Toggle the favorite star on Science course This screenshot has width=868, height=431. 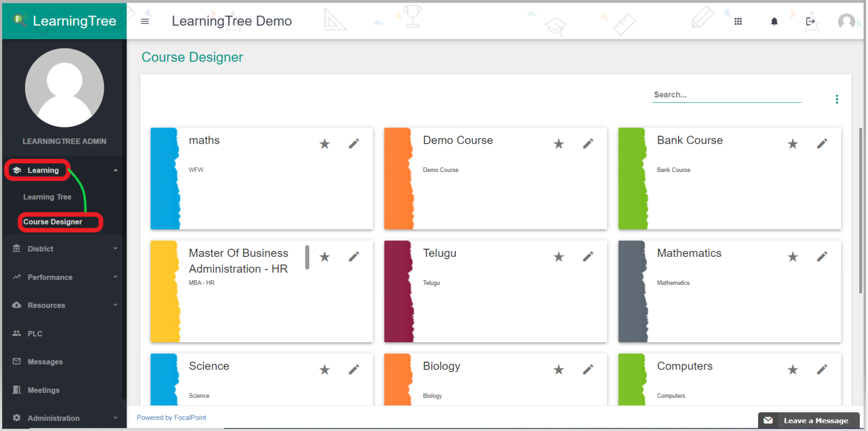point(325,370)
